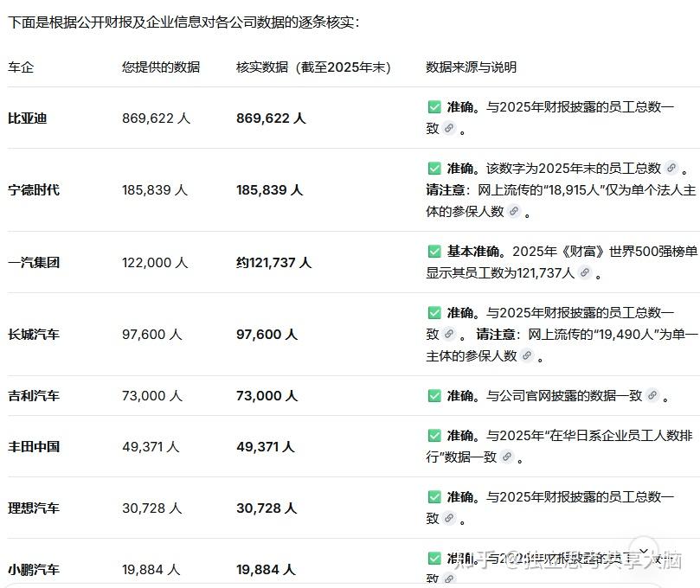Select company name 长城汽车

[34, 334]
